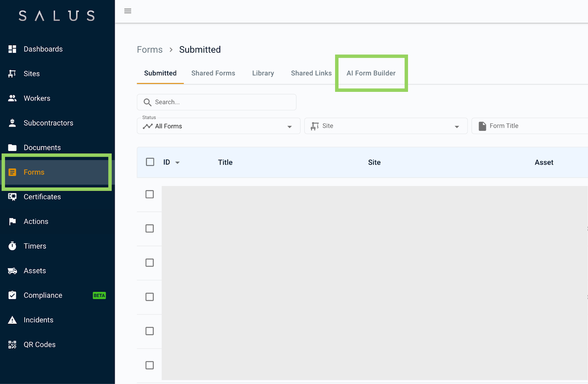Open the Status filter set to All Forms
The height and width of the screenshot is (384, 588).
[218, 126]
